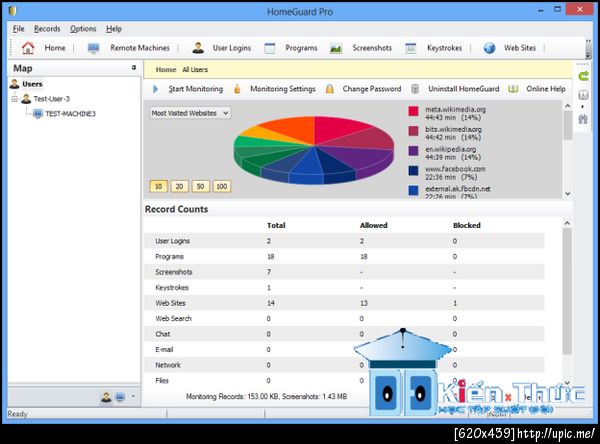Click en.wikipedia.org purple legend swatch
The height and width of the screenshot is (444, 600).
[413, 150]
